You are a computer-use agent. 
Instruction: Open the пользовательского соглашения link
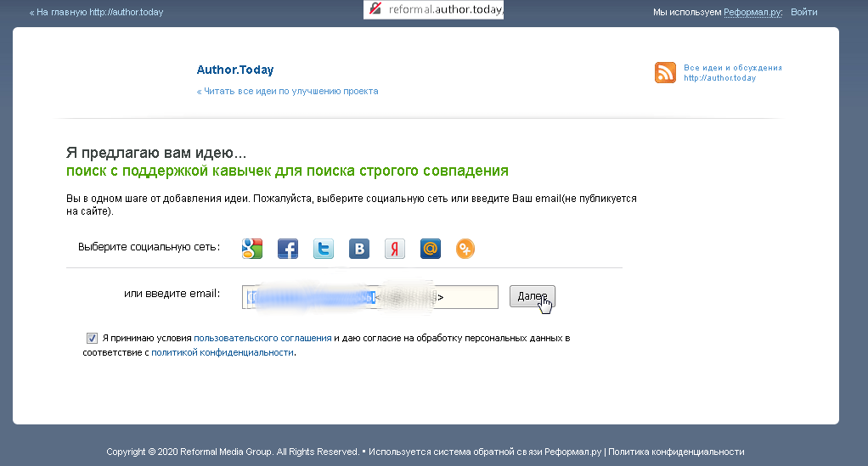click(x=262, y=338)
